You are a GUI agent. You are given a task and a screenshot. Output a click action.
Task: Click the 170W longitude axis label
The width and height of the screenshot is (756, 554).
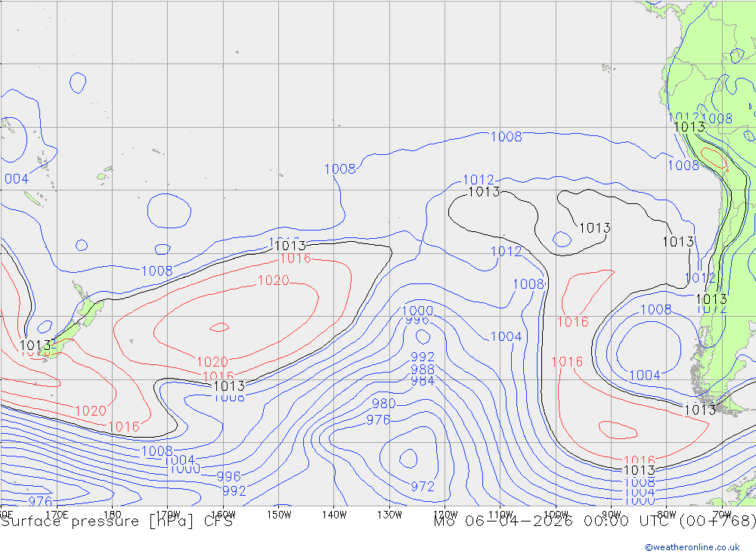coord(168,515)
